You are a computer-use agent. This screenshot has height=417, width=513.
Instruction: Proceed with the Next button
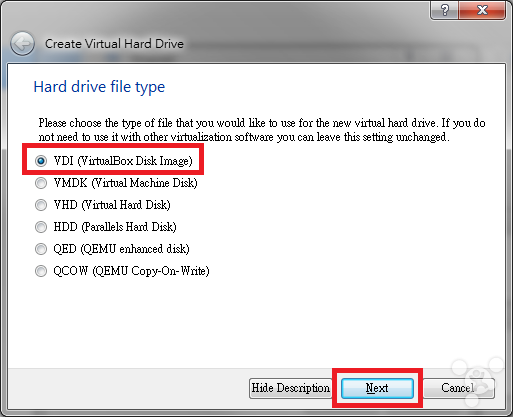click(377, 388)
